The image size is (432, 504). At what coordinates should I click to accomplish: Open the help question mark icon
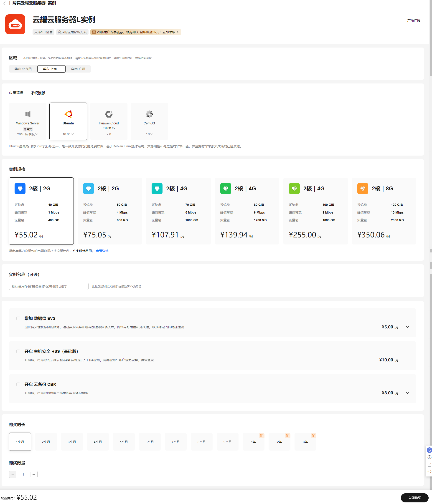click(x=429, y=457)
